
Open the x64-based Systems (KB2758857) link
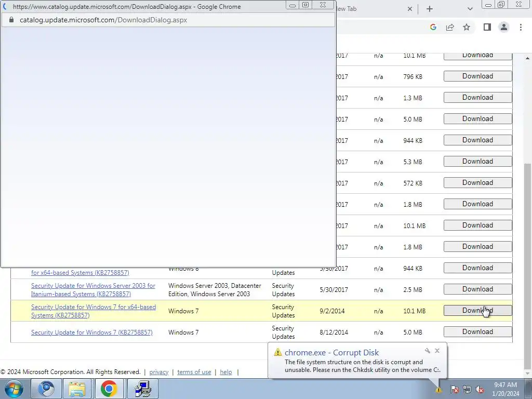click(80, 272)
